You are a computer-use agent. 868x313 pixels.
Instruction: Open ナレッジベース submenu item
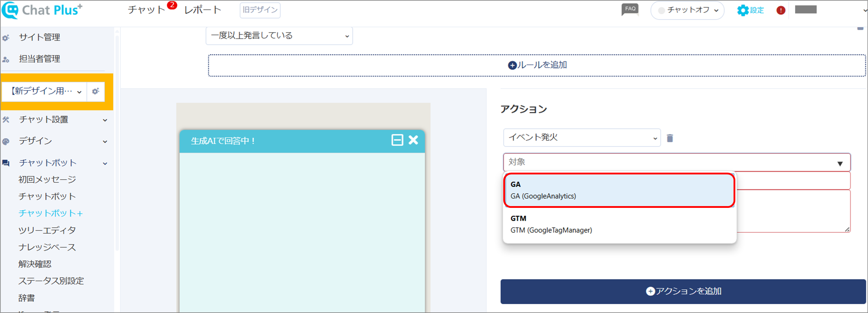47,247
